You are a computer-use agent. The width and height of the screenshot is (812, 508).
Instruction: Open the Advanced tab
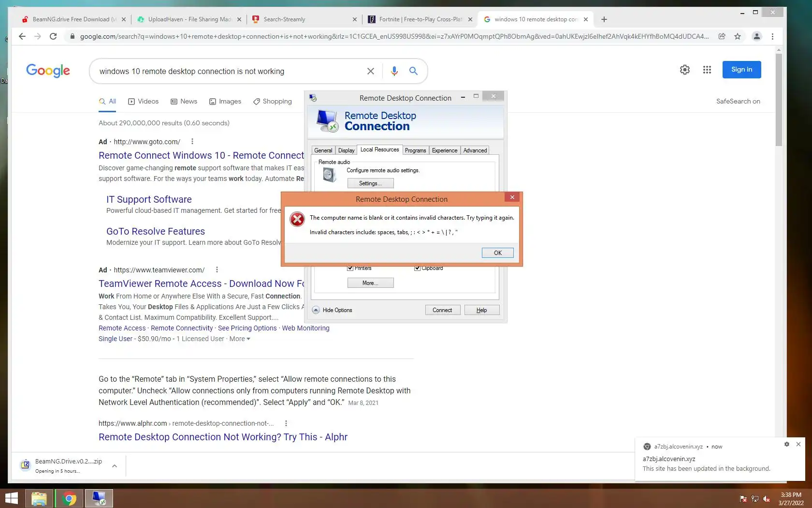point(475,150)
